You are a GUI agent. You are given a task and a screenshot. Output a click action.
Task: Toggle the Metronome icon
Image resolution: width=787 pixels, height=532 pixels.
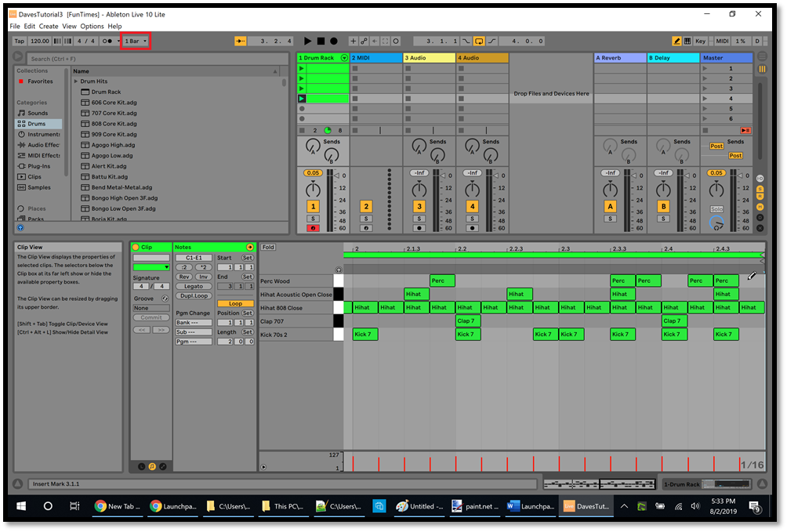[x=107, y=42]
